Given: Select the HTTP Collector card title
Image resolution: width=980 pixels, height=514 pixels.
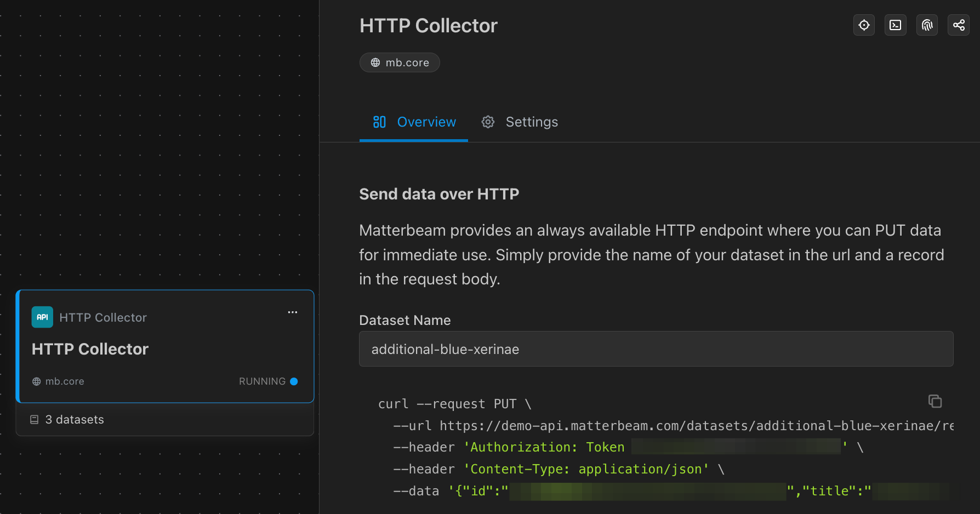Looking at the screenshot, I should (90, 349).
